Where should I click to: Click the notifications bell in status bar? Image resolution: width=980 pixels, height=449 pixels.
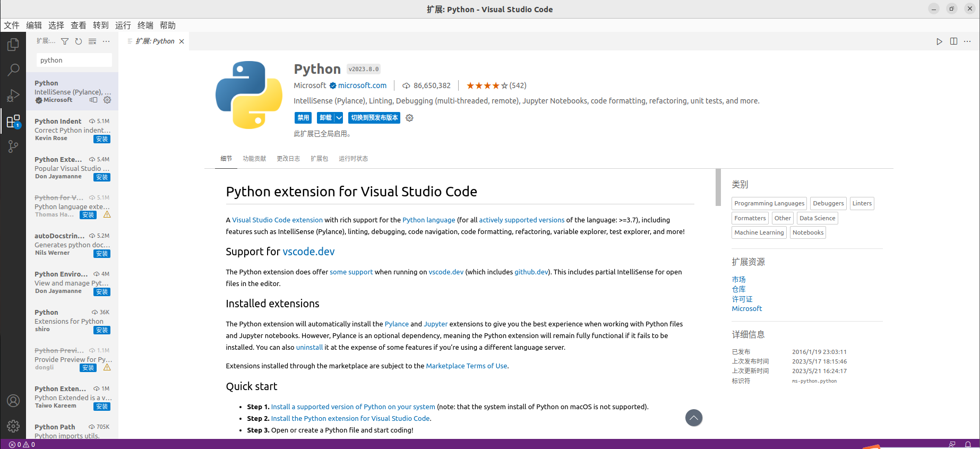[x=968, y=444]
